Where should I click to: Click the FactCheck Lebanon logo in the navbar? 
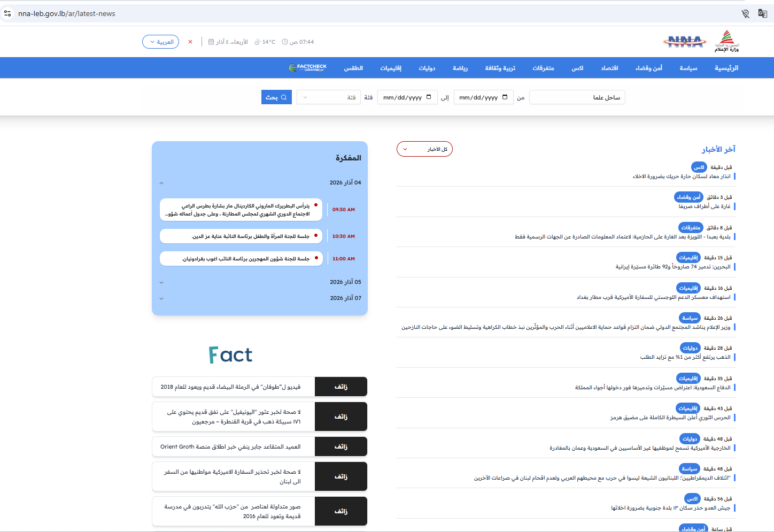coord(308,67)
